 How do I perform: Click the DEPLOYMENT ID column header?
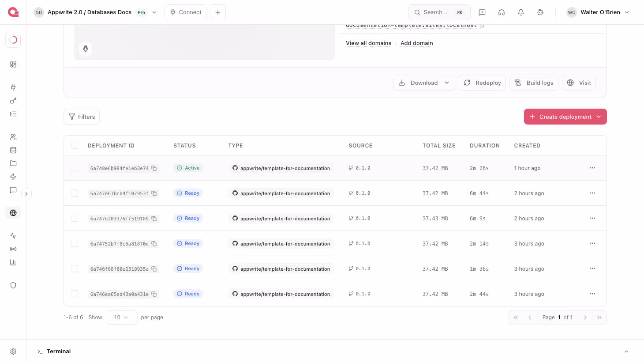point(111,146)
